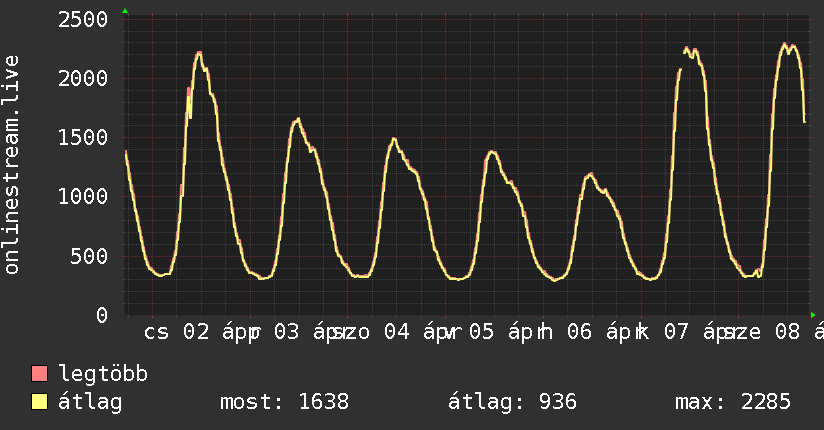The width and height of the screenshot is (824, 430).
Task: Click the 500 y-axis label
Action: pyautogui.click(x=90, y=256)
